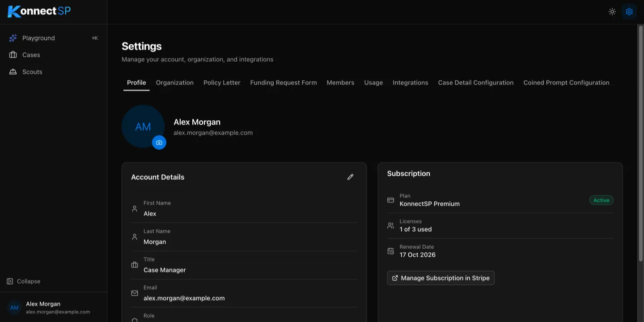Image resolution: width=644 pixels, height=322 pixels.
Task: Click the Licenses users icon
Action: pyautogui.click(x=391, y=226)
